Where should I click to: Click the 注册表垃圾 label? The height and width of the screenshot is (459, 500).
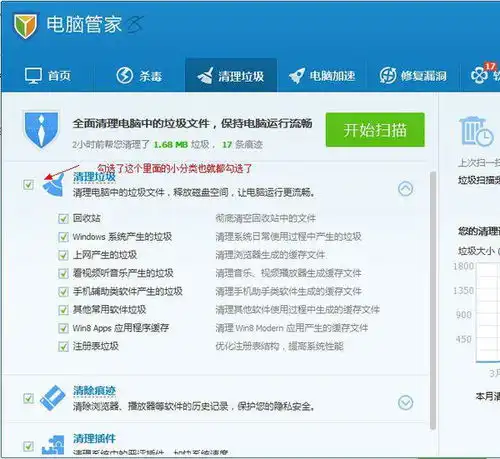[96, 346]
